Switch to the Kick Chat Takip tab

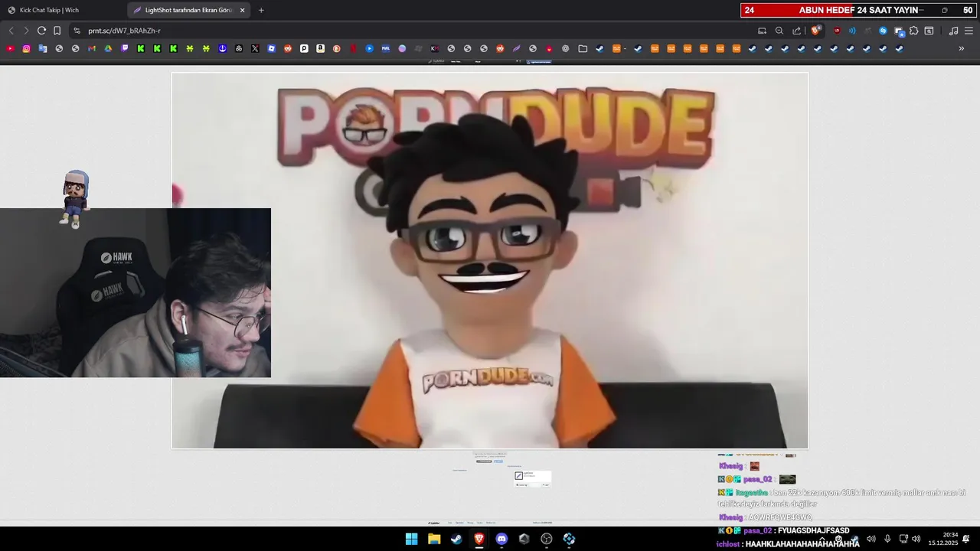(x=61, y=10)
